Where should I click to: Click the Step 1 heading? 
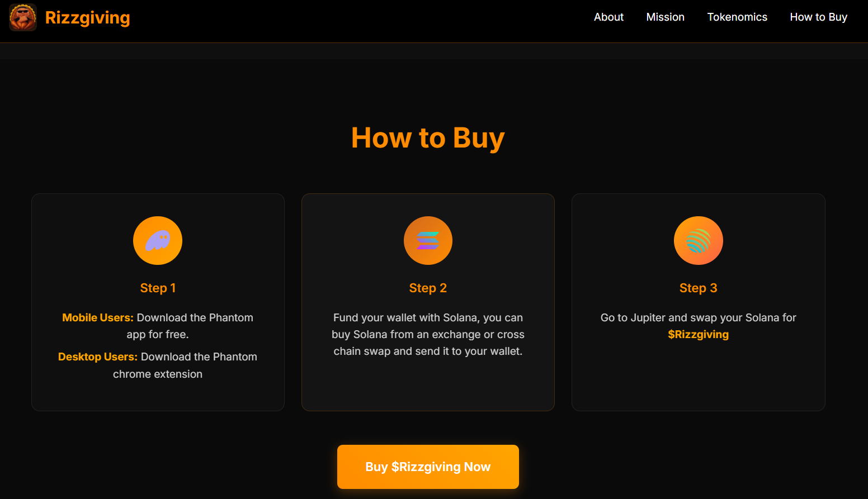click(158, 288)
